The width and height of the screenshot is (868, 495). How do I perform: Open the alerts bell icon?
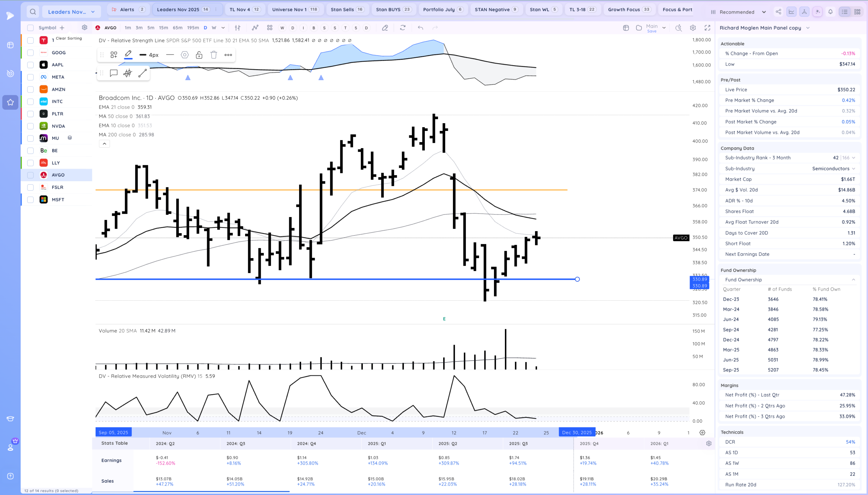pos(830,12)
